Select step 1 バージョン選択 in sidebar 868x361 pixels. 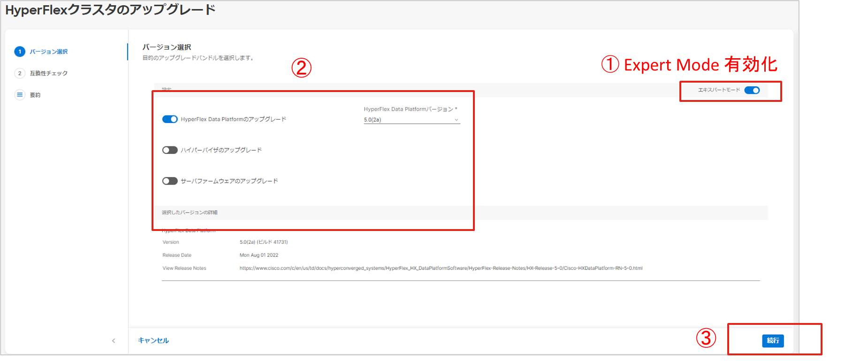point(49,52)
